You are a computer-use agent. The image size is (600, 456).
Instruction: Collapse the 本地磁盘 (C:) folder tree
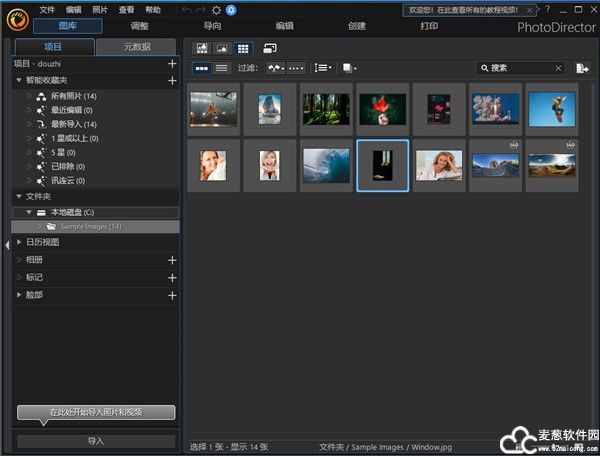[x=28, y=212]
